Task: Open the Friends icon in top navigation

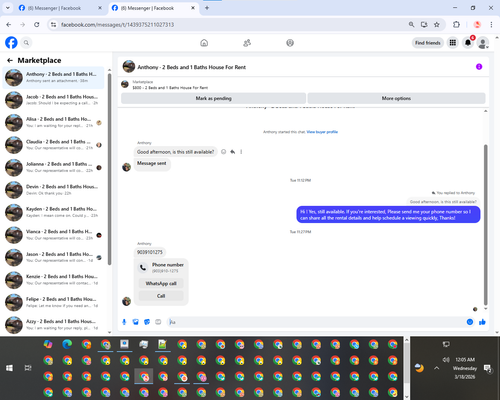Action: click(247, 43)
